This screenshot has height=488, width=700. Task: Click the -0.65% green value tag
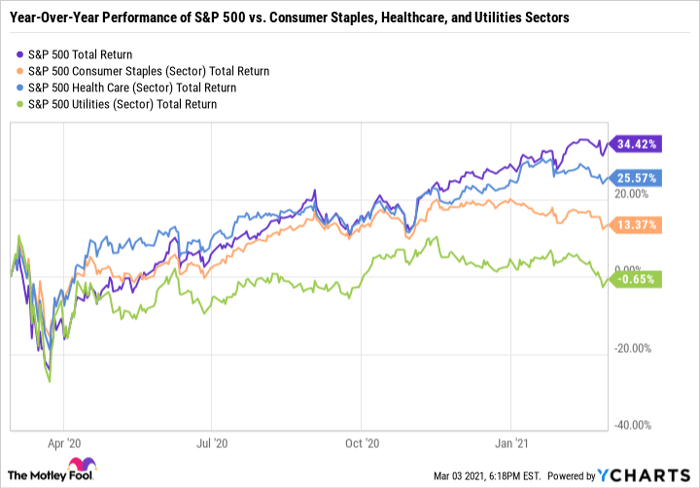tap(634, 279)
